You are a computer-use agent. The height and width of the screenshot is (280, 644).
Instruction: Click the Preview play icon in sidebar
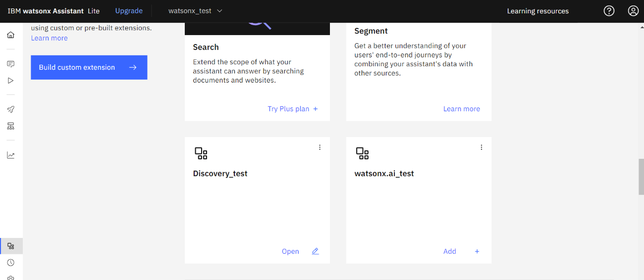pyautogui.click(x=10, y=81)
